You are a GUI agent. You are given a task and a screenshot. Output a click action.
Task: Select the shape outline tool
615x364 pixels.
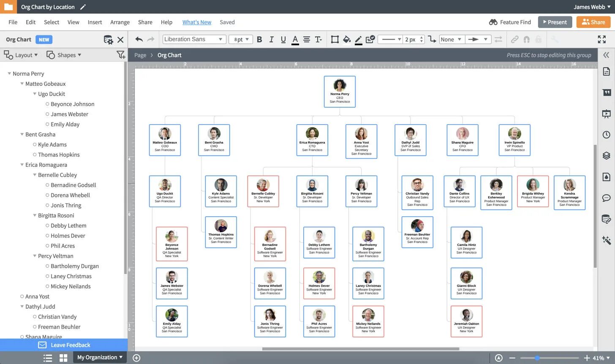coord(335,39)
